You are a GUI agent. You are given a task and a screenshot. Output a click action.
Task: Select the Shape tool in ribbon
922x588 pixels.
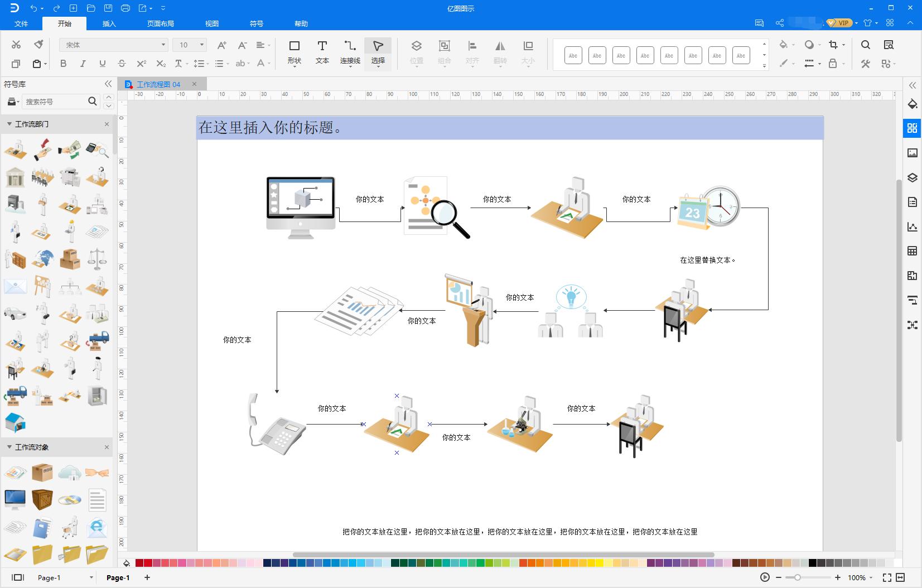[x=295, y=52]
